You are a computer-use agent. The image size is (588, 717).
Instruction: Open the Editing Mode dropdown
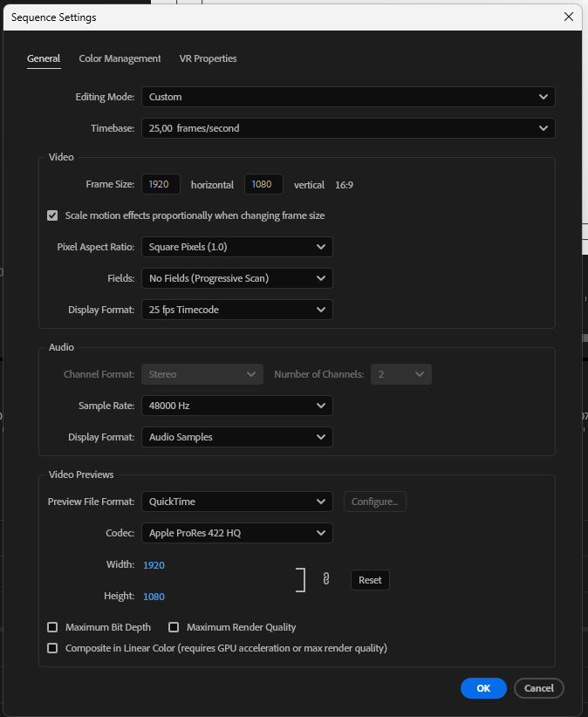tap(348, 97)
